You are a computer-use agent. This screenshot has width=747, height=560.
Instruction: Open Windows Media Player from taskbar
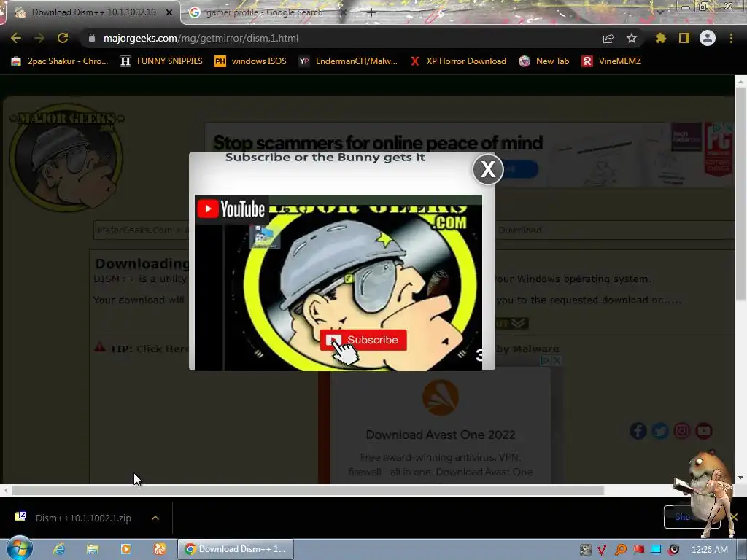(x=125, y=549)
